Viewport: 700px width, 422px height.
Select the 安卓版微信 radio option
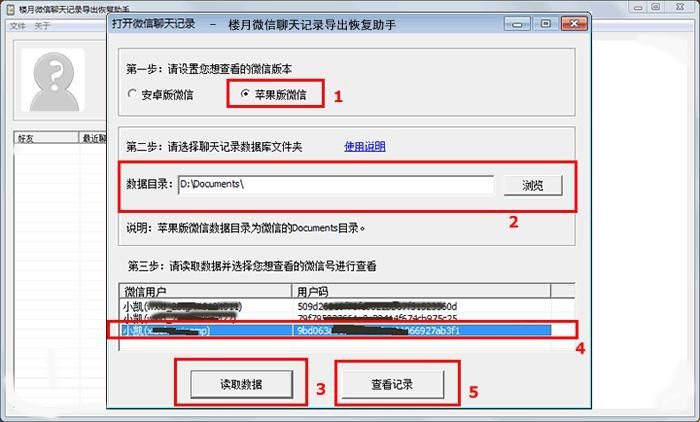[x=160, y=95]
